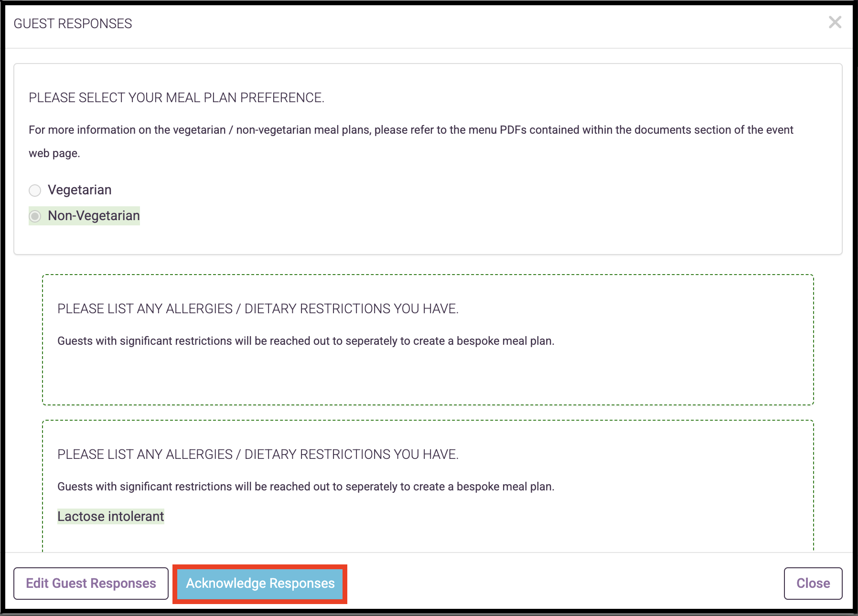Click the first allergies / dietary restrictions heading

point(257,309)
